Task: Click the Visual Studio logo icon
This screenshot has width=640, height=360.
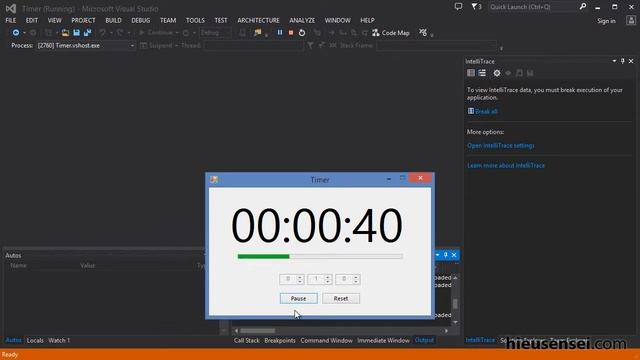Action: [11, 8]
